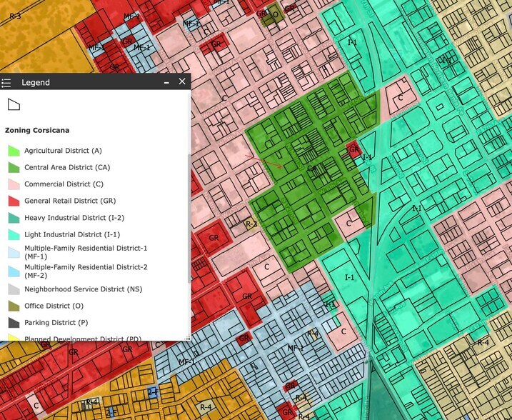Click the parcel outline symbol in legend

click(x=13, y=105)
